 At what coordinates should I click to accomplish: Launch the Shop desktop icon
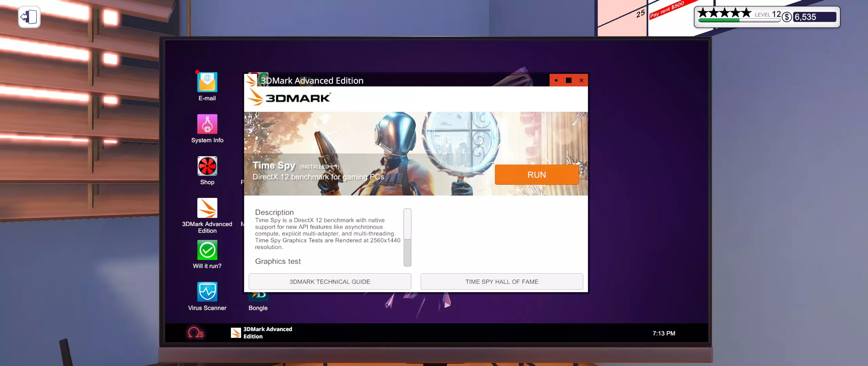point(207,166)
